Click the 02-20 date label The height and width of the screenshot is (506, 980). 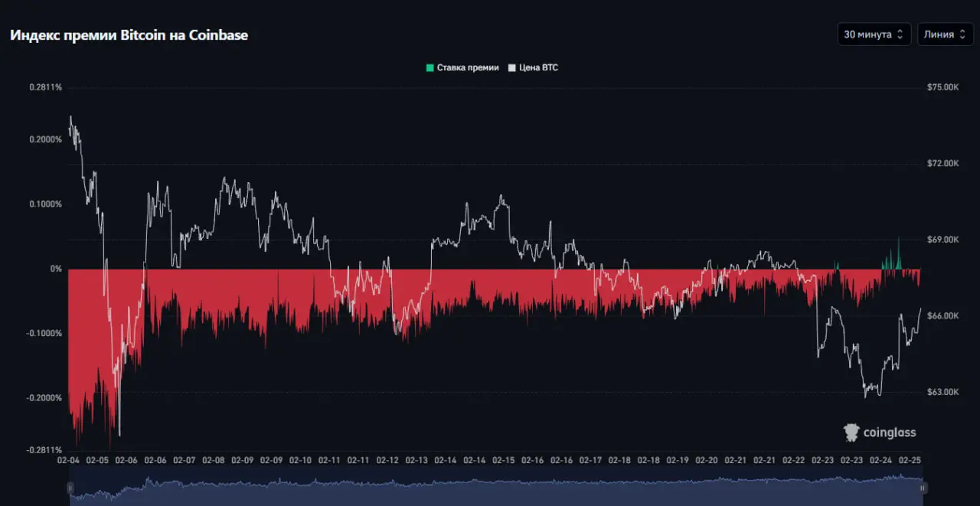pos(707,461)
